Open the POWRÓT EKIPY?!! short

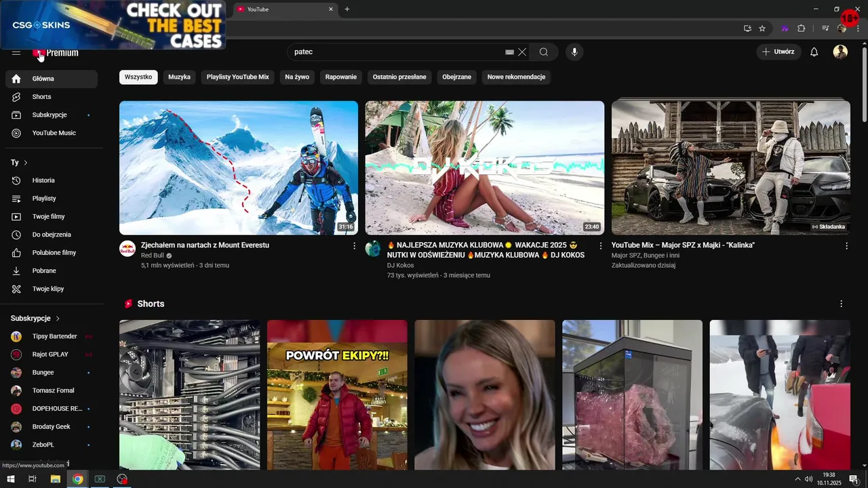pos(337,395)
